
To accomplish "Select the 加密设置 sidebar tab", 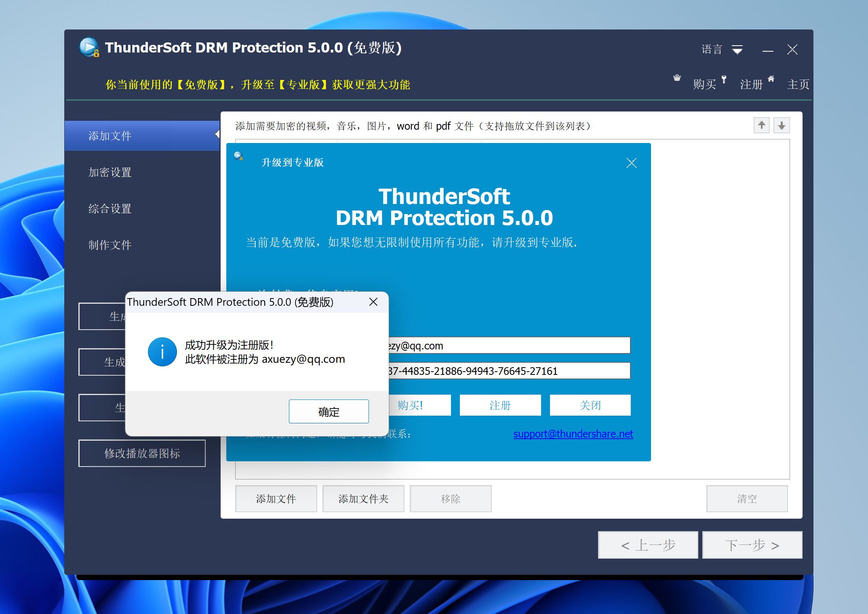I will click(110, 172).
